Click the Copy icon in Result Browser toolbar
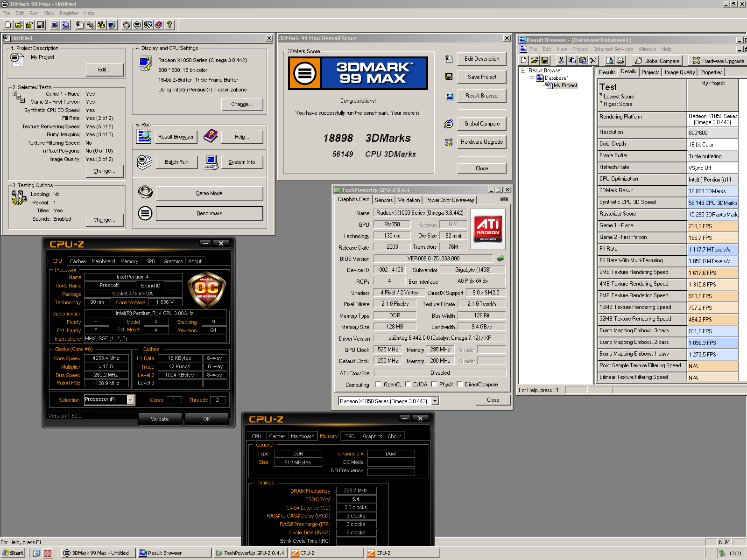Screen dimensions: 747x560 (x=572, y=60)
